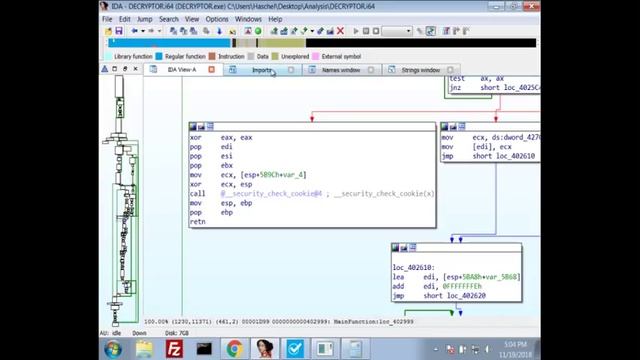Open the debugger selection combo box
This screenshot has height=360, width=640.
pos(397,31)
